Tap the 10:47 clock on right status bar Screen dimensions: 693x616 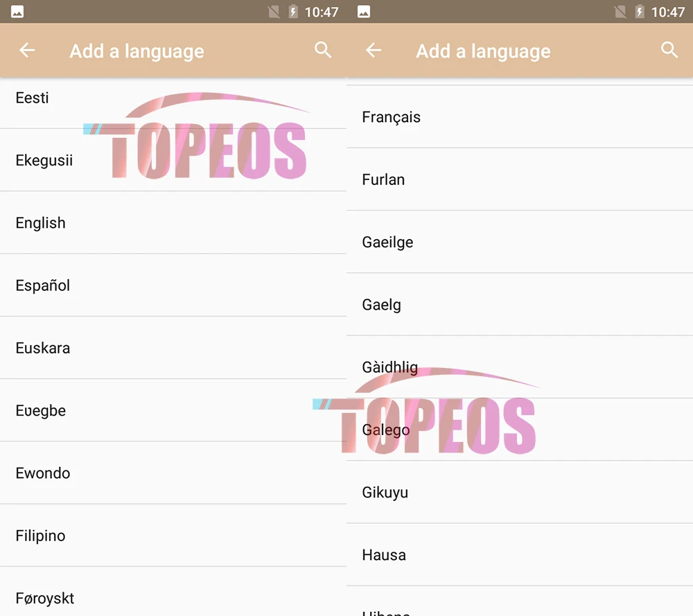click(668, 12)
